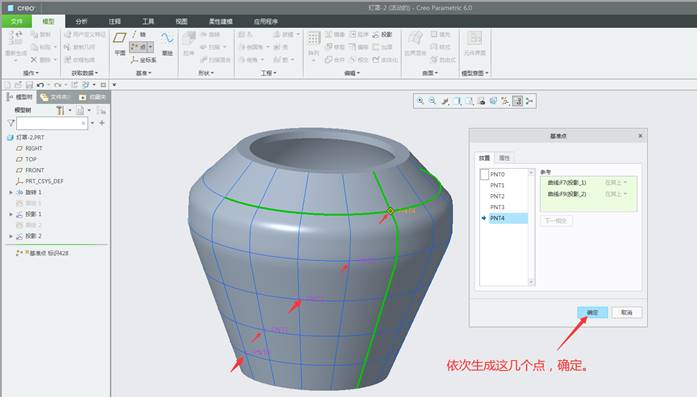Click the open file icon in quick access
The width and height of the screenshot is (697, 397).
[x=18, y=84]
